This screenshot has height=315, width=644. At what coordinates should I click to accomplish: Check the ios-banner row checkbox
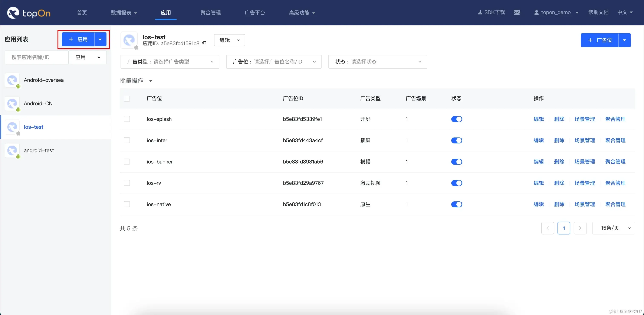coord(127,162)
